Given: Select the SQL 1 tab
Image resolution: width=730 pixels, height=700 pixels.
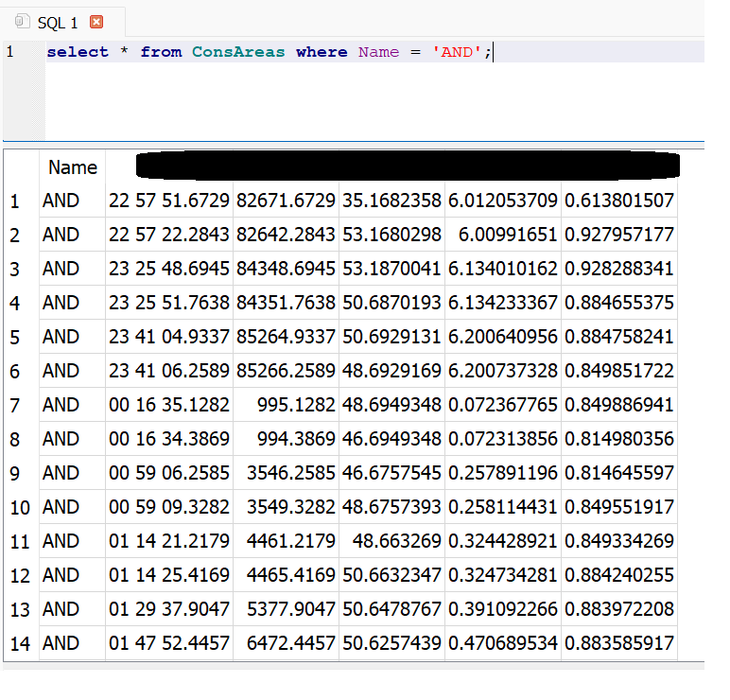Looking at the screenshot, I should 62,23.
